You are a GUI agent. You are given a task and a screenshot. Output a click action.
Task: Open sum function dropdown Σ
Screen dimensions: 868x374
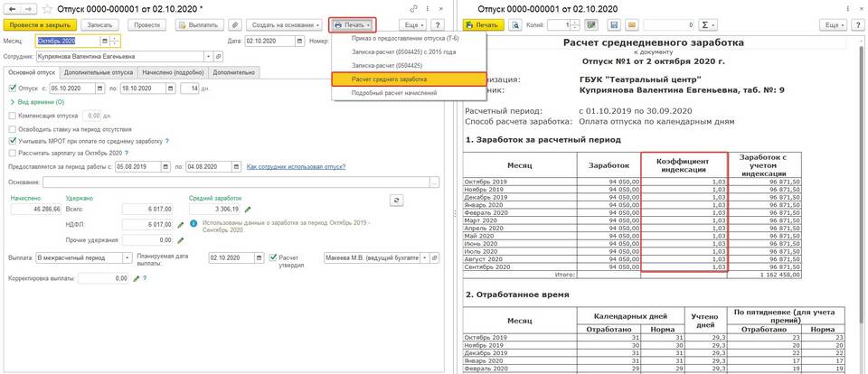click(707, 25)
